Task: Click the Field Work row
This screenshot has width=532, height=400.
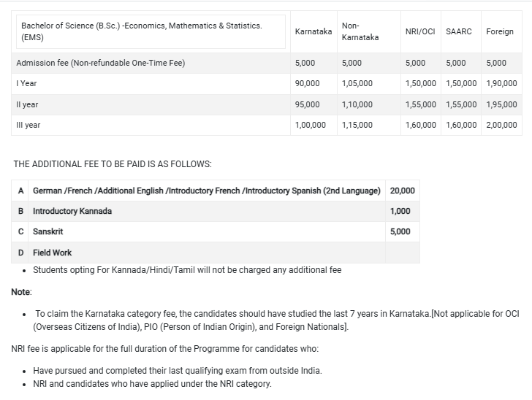Action: click(x=52, y=253)
